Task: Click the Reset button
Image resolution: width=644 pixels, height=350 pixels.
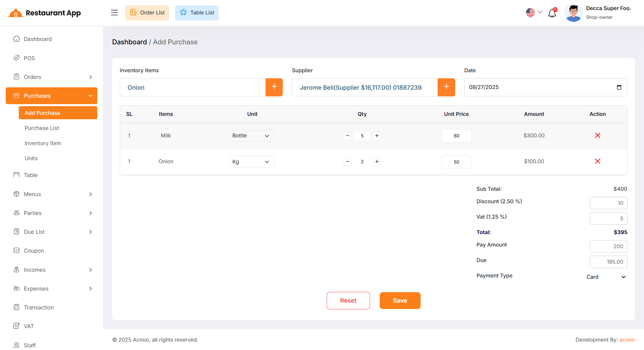Action: pos(348,301)
